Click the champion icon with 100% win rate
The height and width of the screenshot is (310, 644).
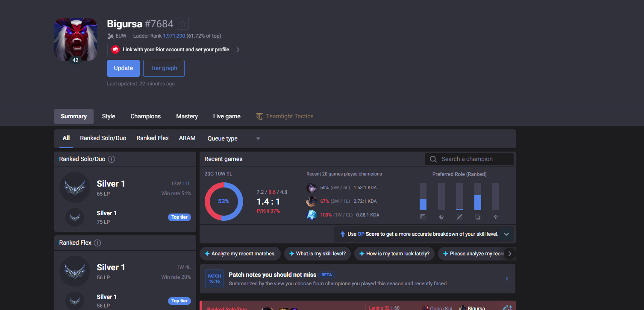312,215
